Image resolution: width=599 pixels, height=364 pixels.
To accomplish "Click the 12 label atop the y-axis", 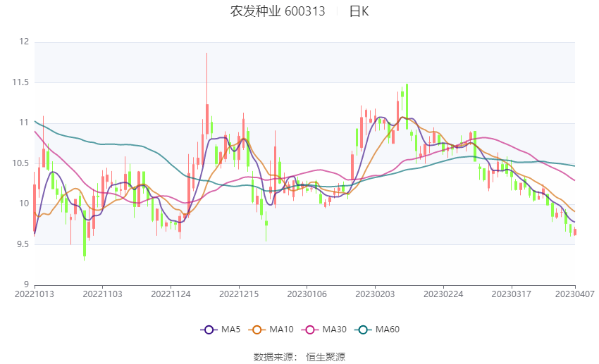I will coord(24,42).
